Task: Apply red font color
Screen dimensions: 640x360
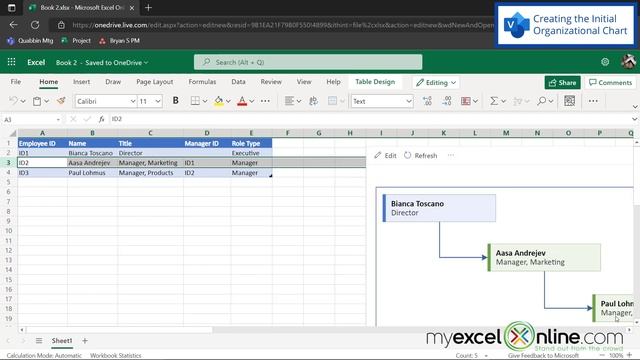Action: click(x=242, y=101)
